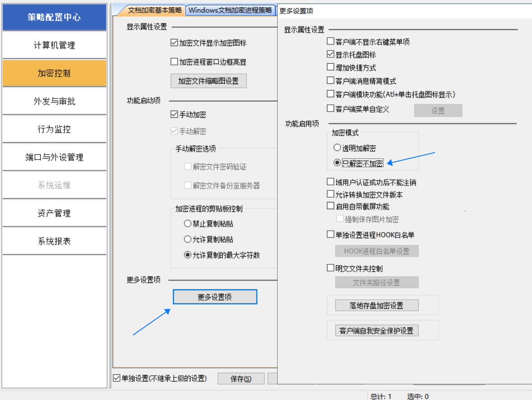The height and width of the screenshot is (400, 532).
Task: Select 透明加解密 encryption mode
Action: click(x=337, y=148)
